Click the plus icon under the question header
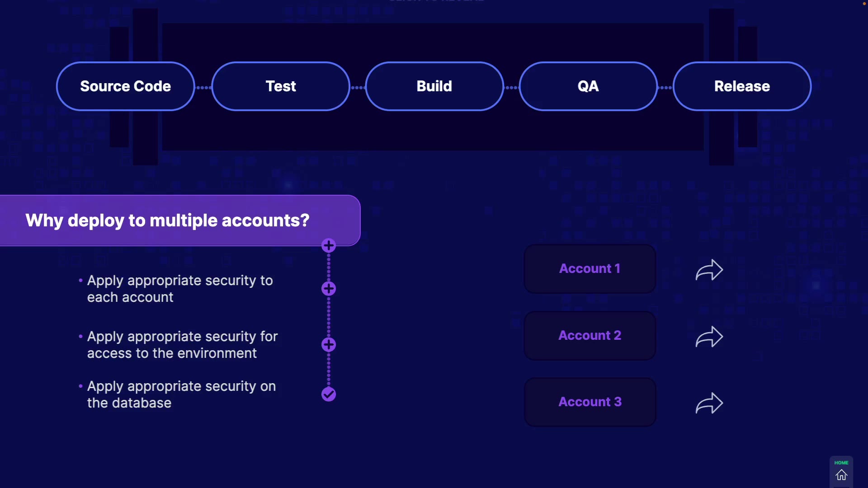This screenshot has width=868, height=488. pyautogui.click(x=329, y=246)
